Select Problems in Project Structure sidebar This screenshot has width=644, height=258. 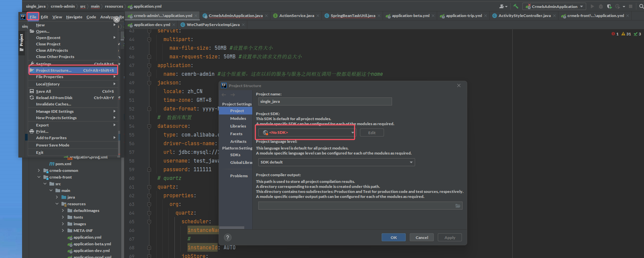click(x=239, y=176)
